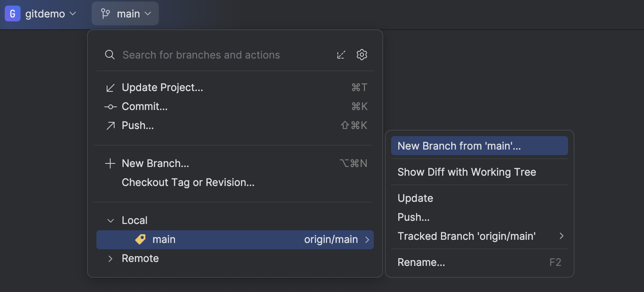Click the search magnifier in the branch popup
The image size is (644, 292).
(109, 55)
